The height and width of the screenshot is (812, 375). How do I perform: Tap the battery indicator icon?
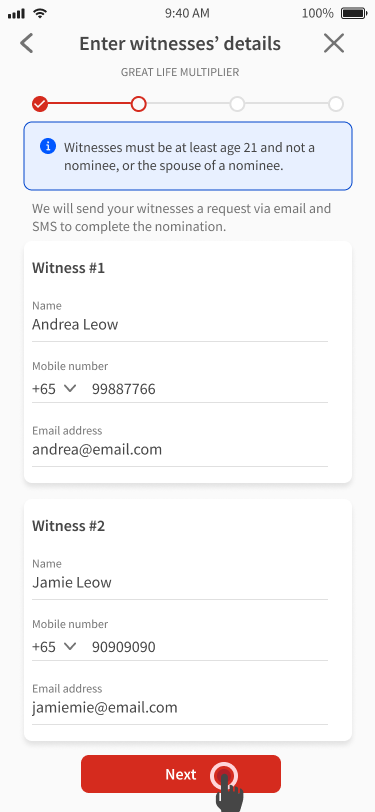click(354, 13)
